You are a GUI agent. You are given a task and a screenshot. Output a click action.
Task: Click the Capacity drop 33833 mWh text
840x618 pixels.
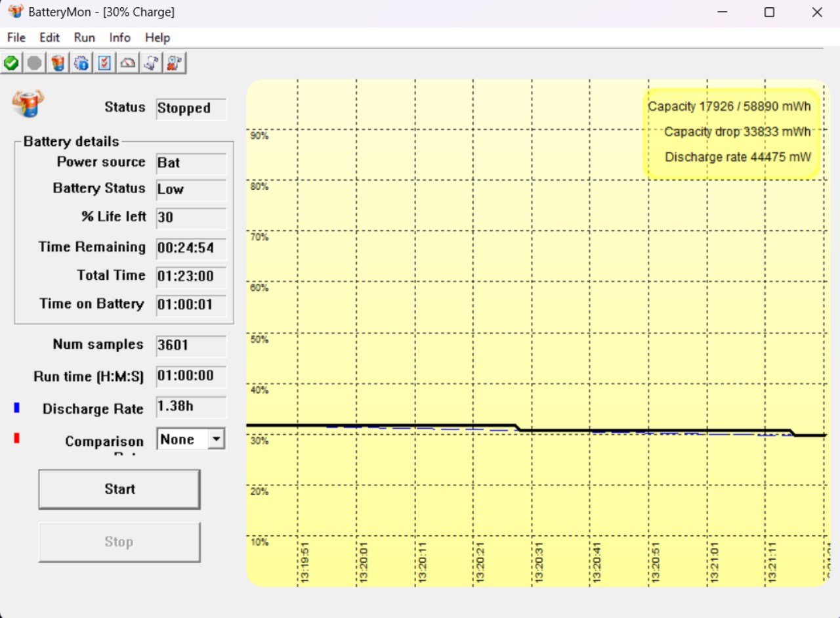[x=737, y=131]
